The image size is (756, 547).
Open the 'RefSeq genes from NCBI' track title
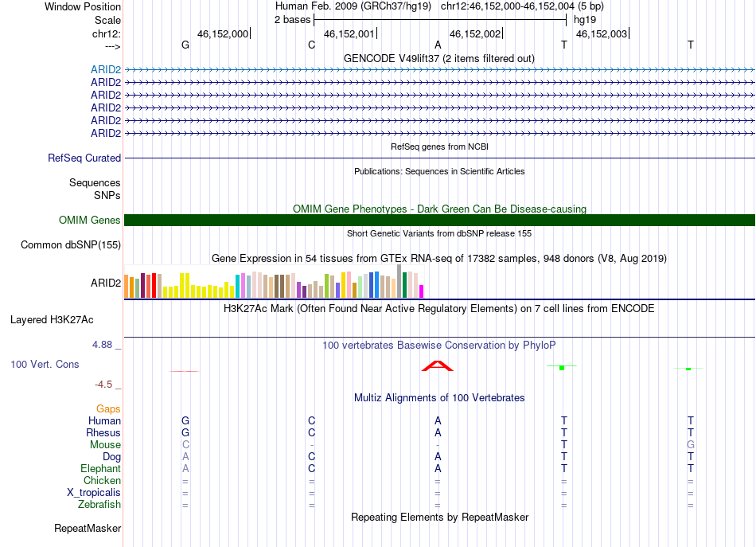click(439, 147)
